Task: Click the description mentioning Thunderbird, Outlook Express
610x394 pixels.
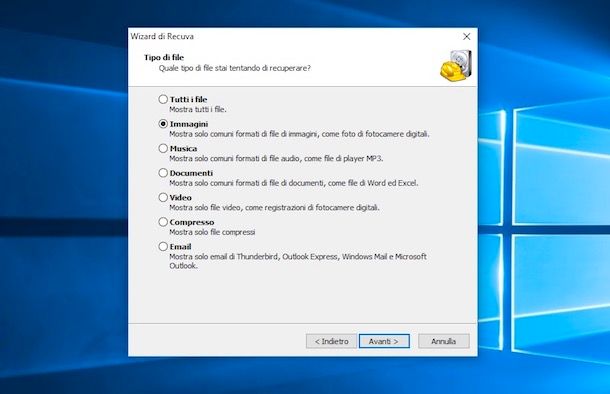Action: pos(298,261)
